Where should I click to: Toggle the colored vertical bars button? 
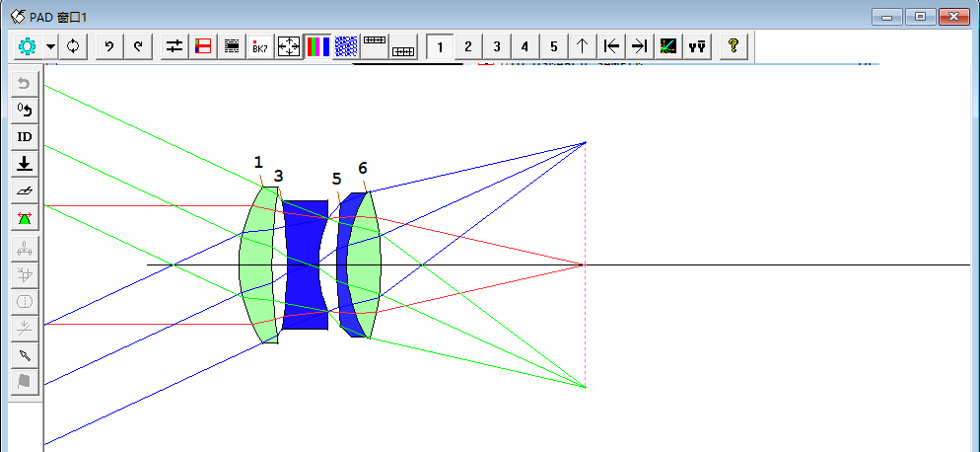[317, 46]
